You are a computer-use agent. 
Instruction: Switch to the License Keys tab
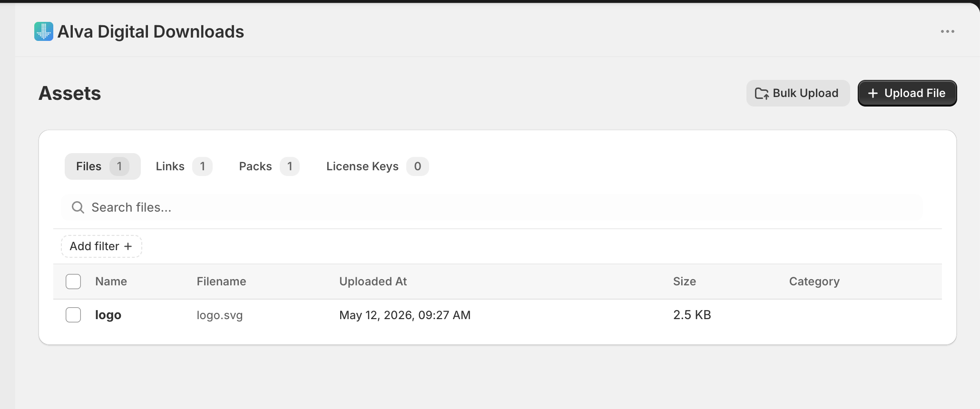coord(377,166)
